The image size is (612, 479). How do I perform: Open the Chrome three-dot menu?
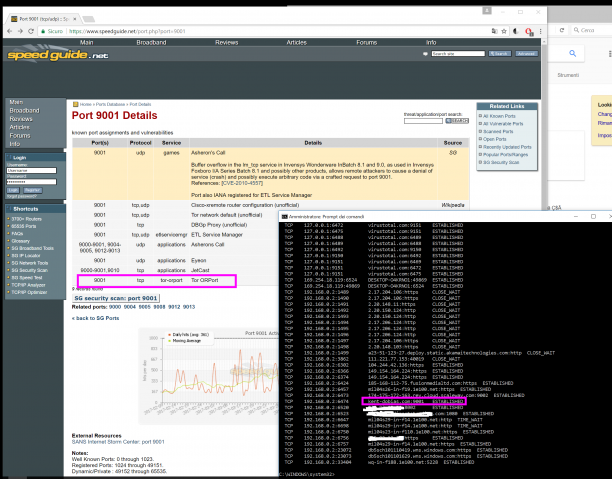click(x=540, y=31)
